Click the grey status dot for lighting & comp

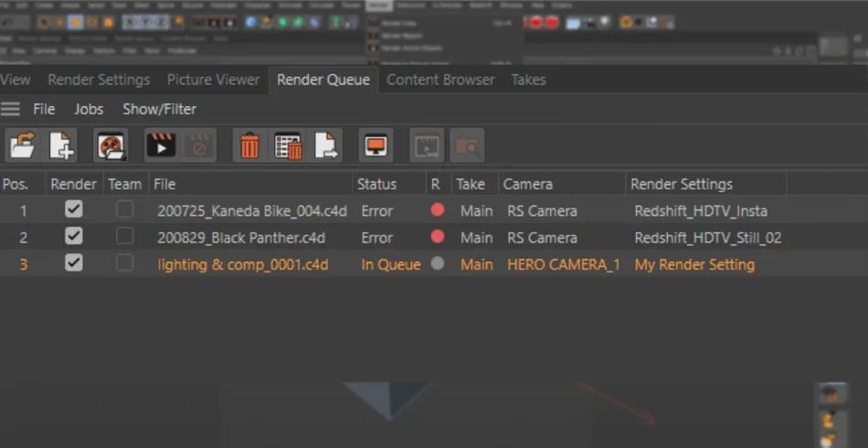[438, 263]
